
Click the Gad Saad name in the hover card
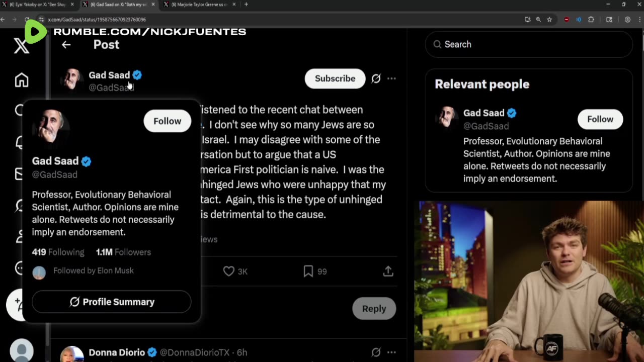pyautogui.click(x=55, y=161)
